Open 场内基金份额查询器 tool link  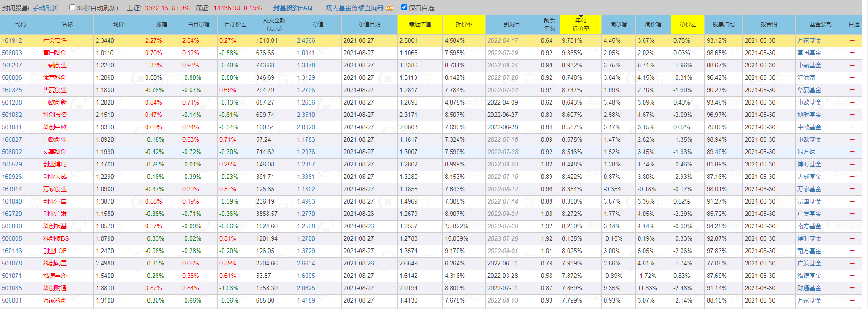point(355,8)
